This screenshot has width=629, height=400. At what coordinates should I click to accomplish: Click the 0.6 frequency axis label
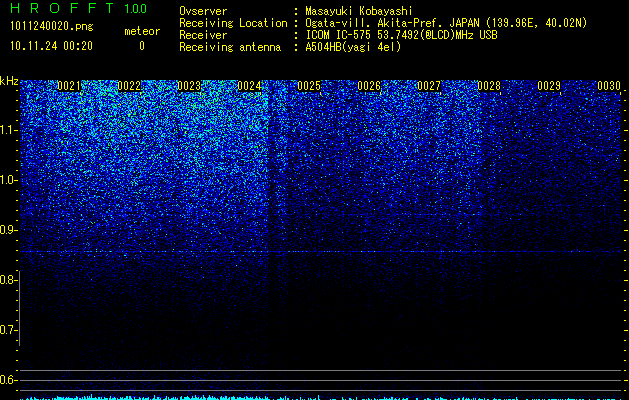click(7, 380)
